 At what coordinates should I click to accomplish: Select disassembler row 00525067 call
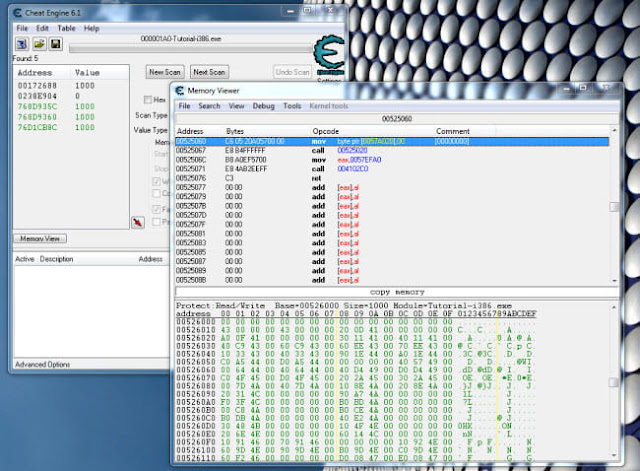392,151
